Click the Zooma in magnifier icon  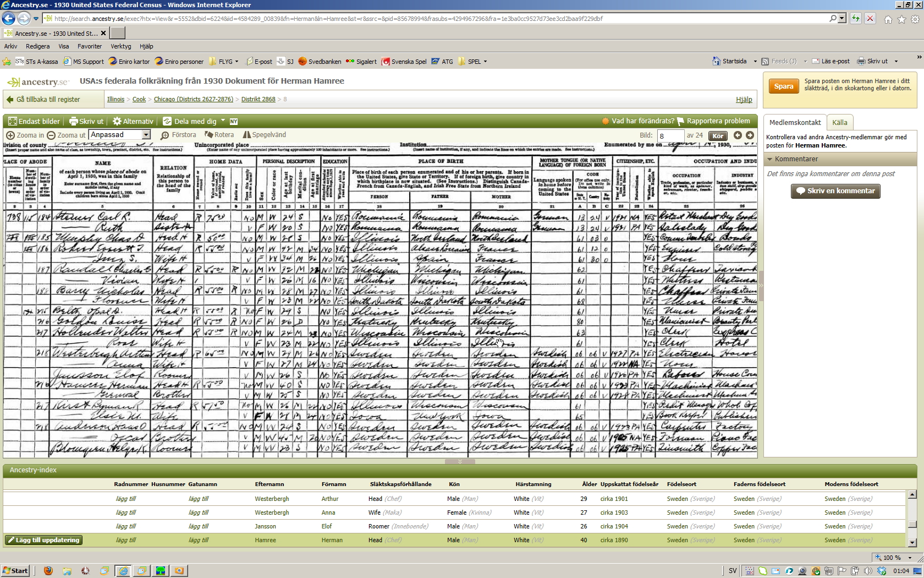[x=10, y=135]
